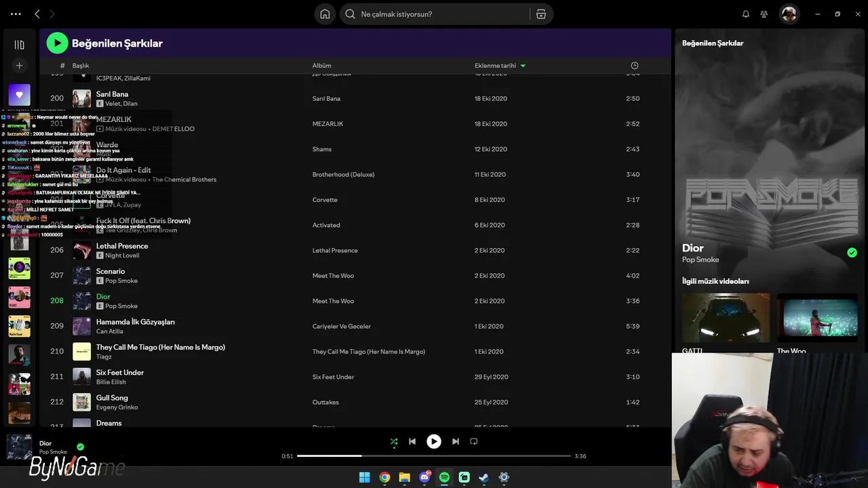The image size is (868, 488).
Task: Select the Gull Song title
Action: coord(112,398)
